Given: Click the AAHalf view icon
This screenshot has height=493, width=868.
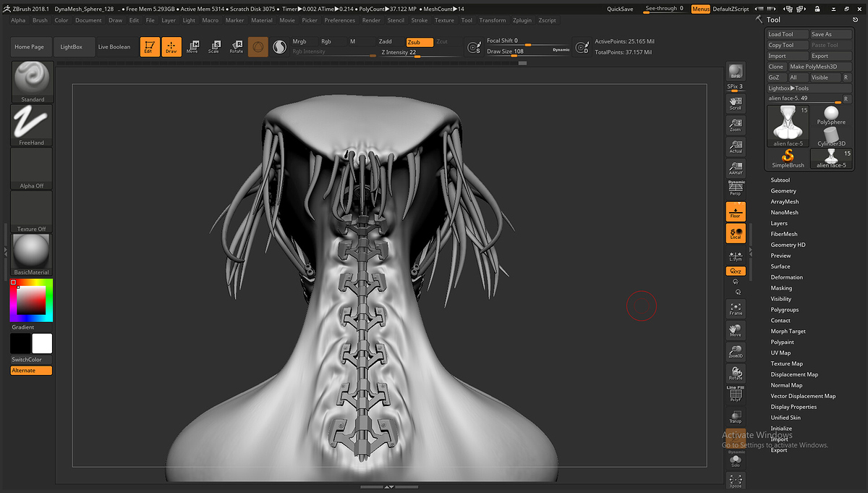Looking at the screenshot, I should pos(736,169).
